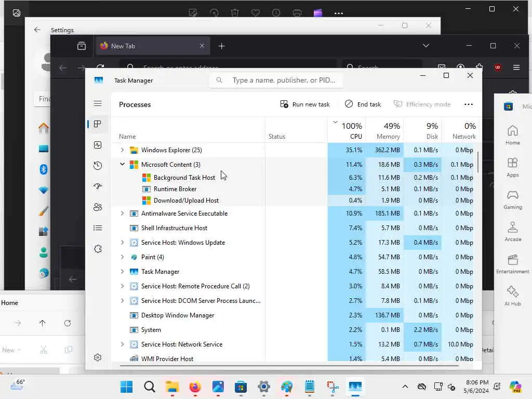Sort processes by Memory column
The width and height of the screenshot is (532, 399).
point(385,130)
